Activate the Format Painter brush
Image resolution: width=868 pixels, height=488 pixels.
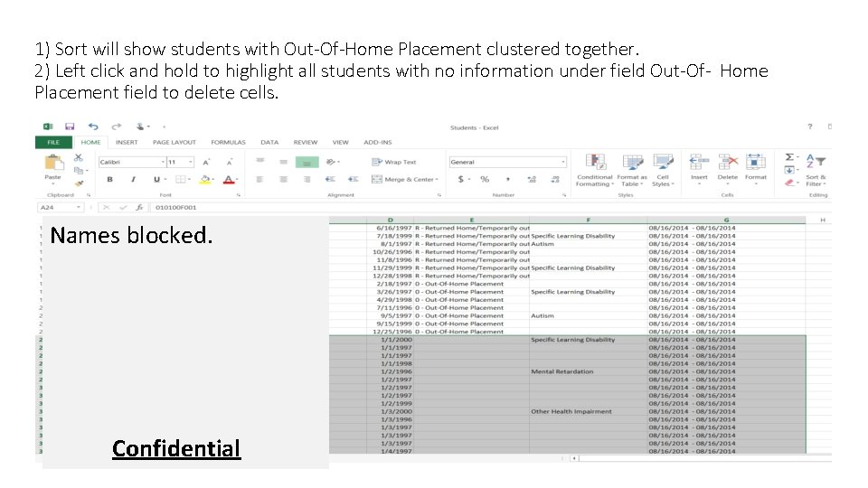pyautogui.click(x=79, y=183)
